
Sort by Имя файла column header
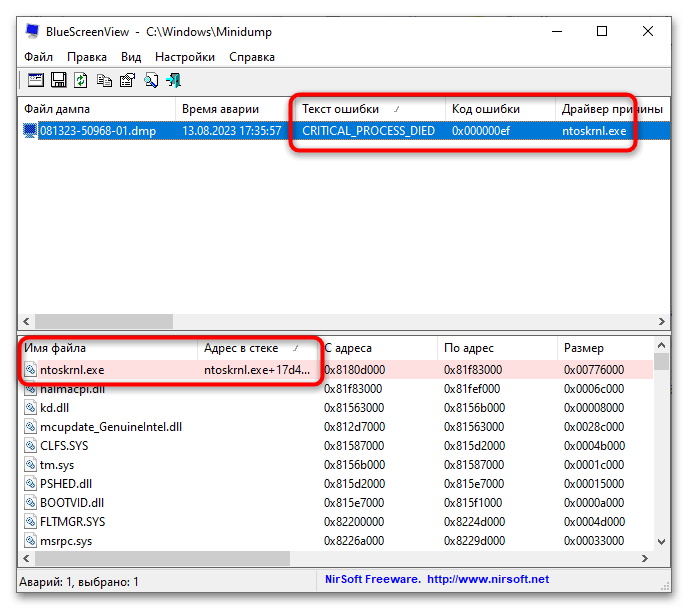coord(108,348)
